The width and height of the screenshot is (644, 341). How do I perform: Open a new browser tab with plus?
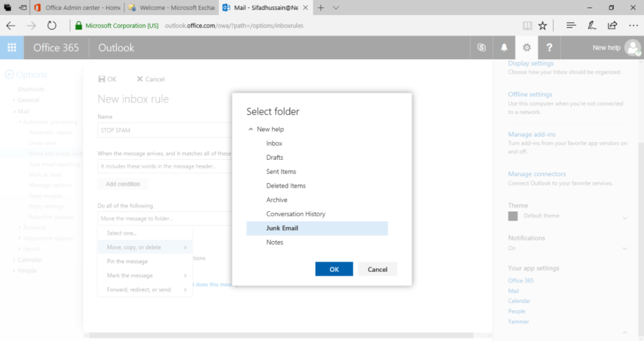coord(321,8)
